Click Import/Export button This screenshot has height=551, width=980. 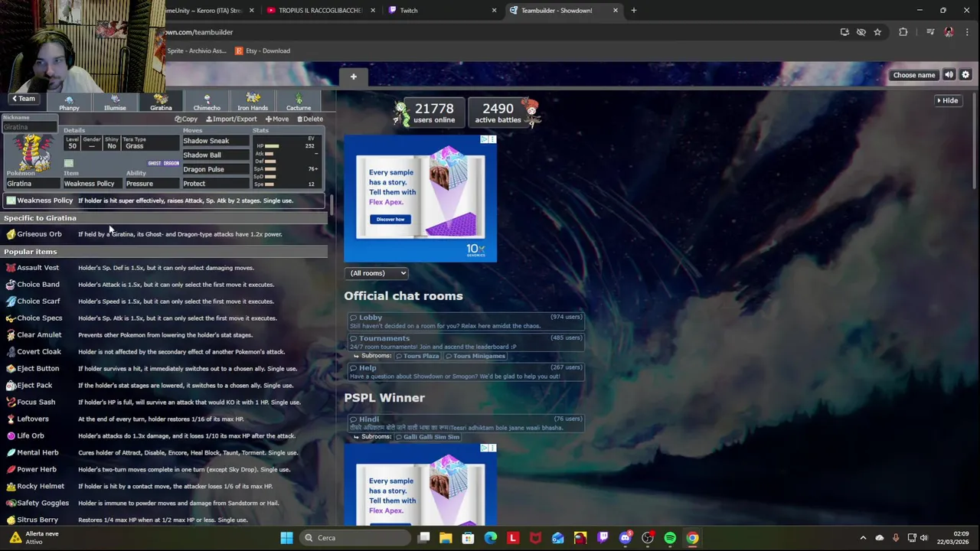[x=231, y=119]
